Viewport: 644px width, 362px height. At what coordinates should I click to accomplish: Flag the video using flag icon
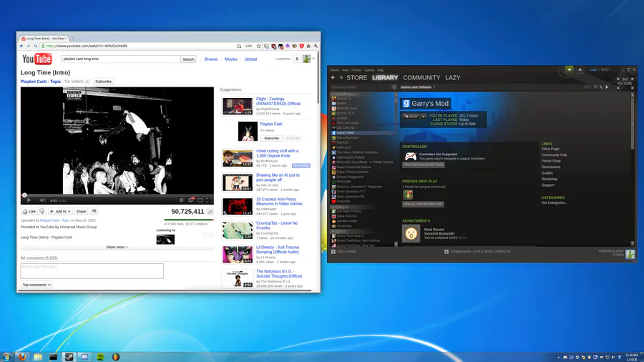[x=94, y=211]
